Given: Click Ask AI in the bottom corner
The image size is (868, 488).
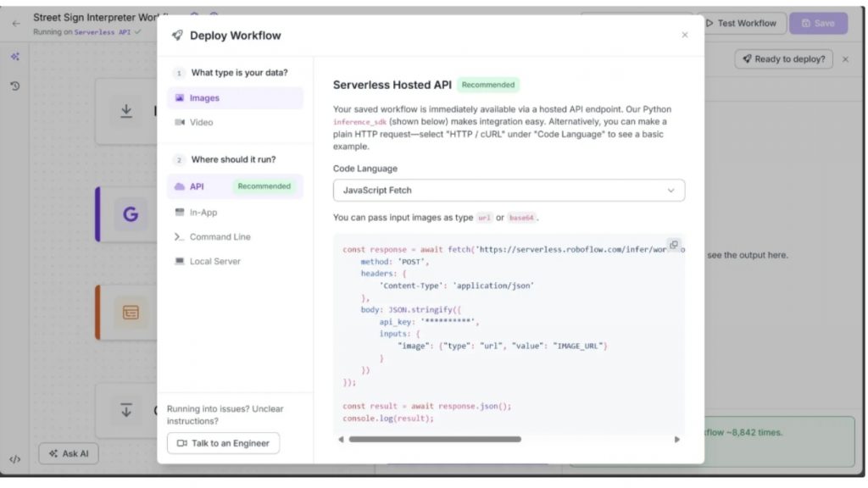Looking at the screenshot, I should click(68, 453).
